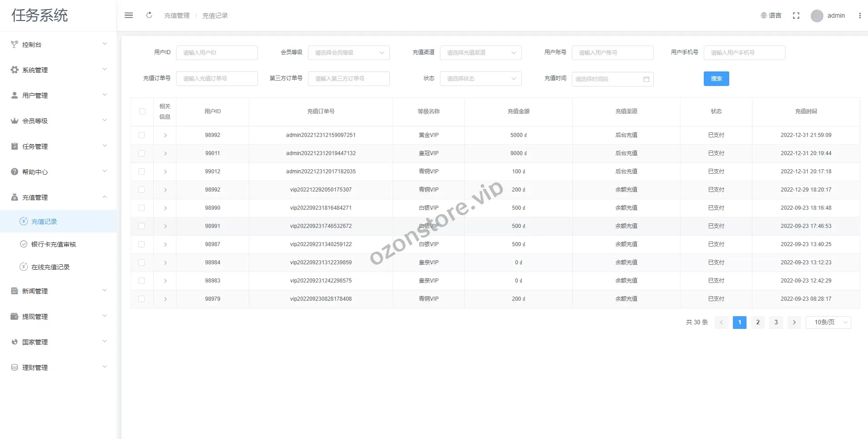
Task: Click the blue 搜索 button
Action: click(x=716, y=79)
